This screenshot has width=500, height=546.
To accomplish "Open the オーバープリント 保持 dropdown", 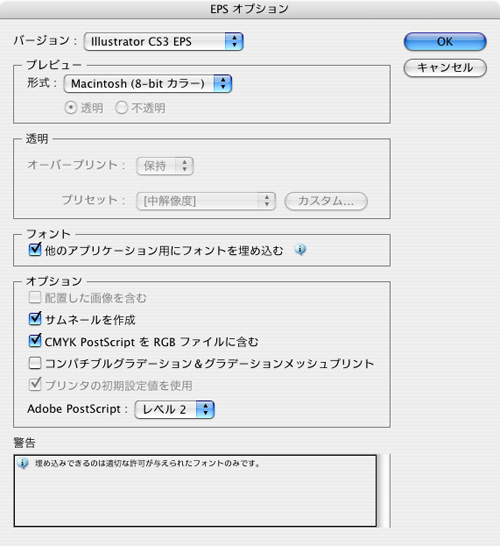I will point(165,166).
